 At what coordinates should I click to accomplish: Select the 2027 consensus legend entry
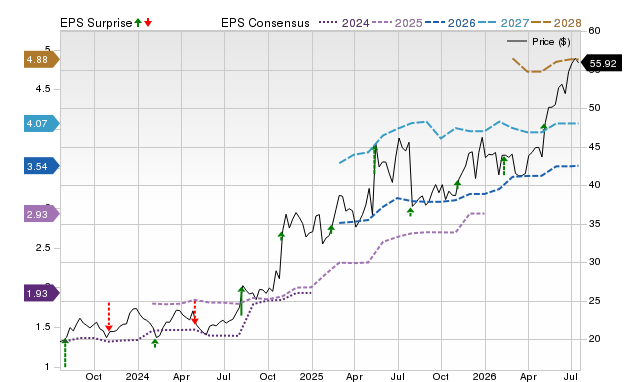[503, 23]
